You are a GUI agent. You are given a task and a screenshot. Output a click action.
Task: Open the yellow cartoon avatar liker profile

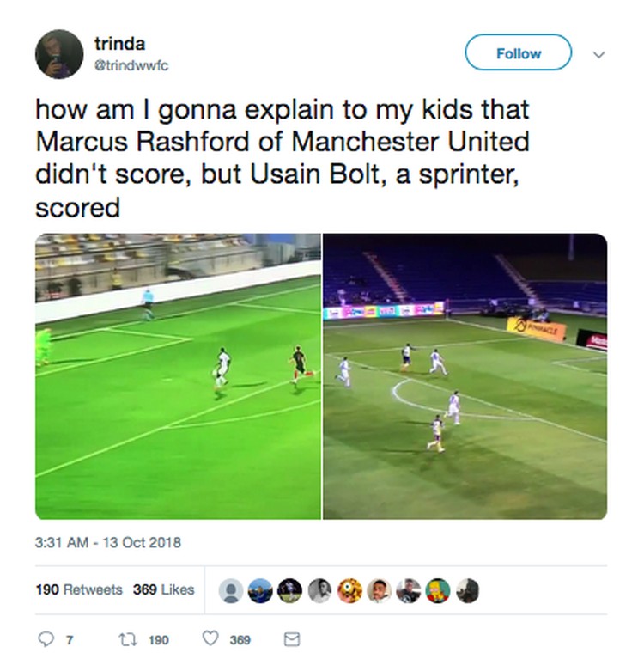click(x=349, y=590)
